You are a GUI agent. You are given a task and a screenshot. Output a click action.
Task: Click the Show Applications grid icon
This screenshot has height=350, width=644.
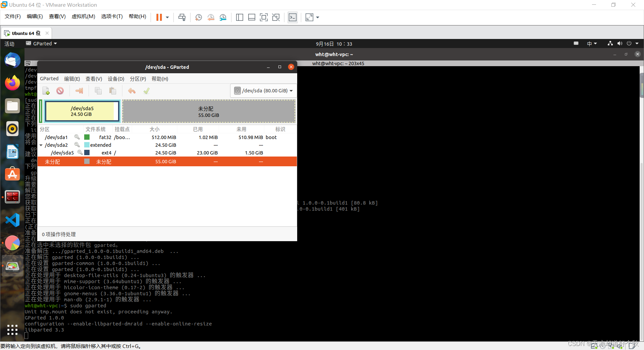tap(12, 330)
